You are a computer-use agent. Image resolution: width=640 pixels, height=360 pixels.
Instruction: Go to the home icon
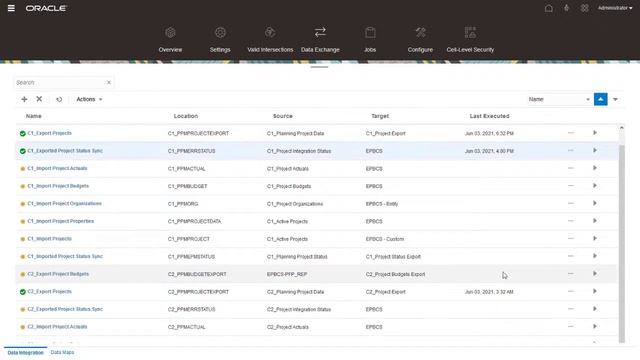tap(549, 8)
